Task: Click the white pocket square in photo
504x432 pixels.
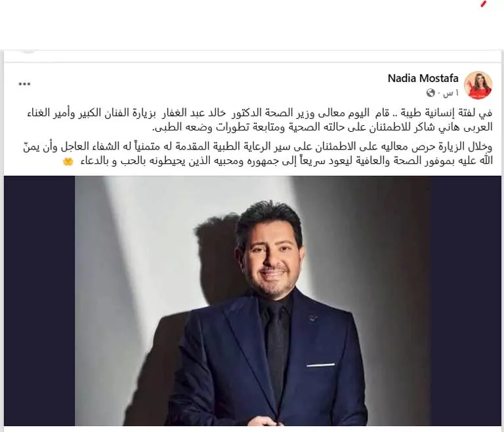Action: click(320, 365)
